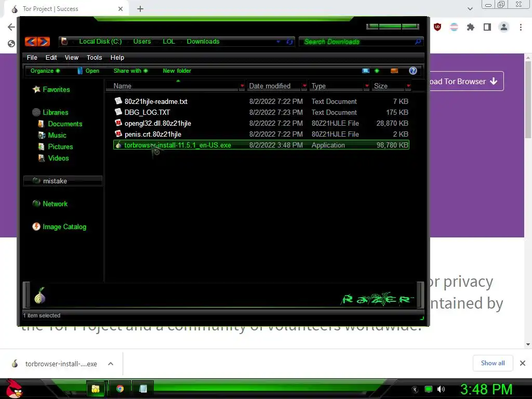Click the Libraries icon in sidebar
The width and height of the screenshot is (532, 399).
point(36,112)
